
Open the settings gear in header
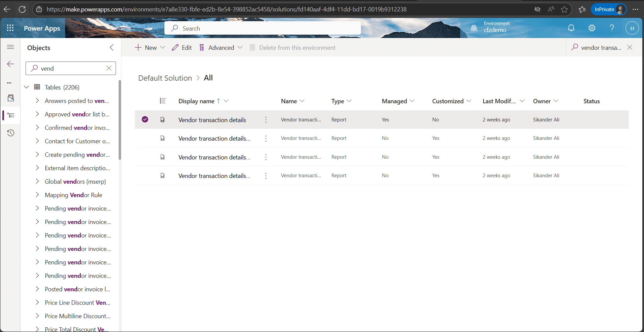pos(592,28)
